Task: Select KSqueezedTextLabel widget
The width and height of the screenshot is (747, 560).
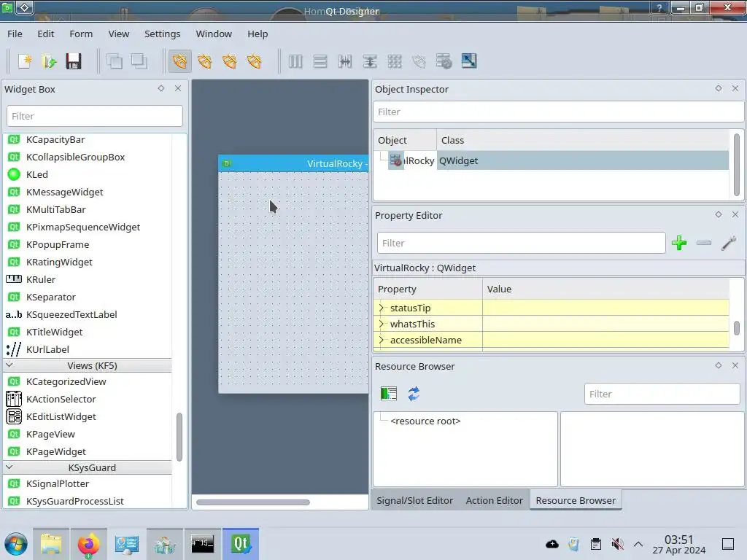Action: click(x=71, y=314)
